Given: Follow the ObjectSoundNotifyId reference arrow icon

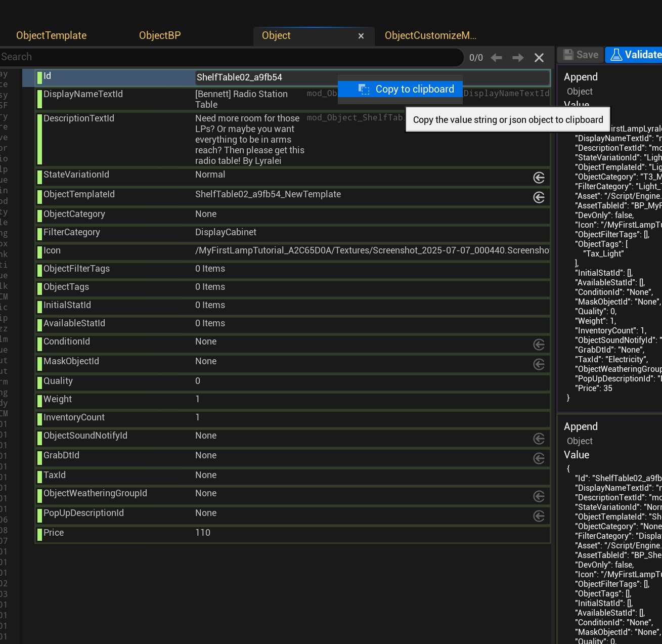Looking at the screenshot, I should coord(539,439).
